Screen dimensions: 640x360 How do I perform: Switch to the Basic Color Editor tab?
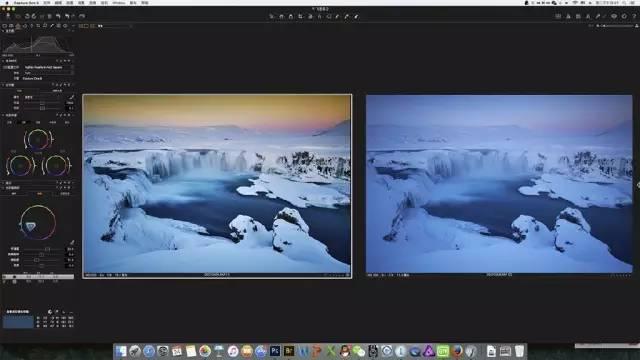tap(14, 193)
